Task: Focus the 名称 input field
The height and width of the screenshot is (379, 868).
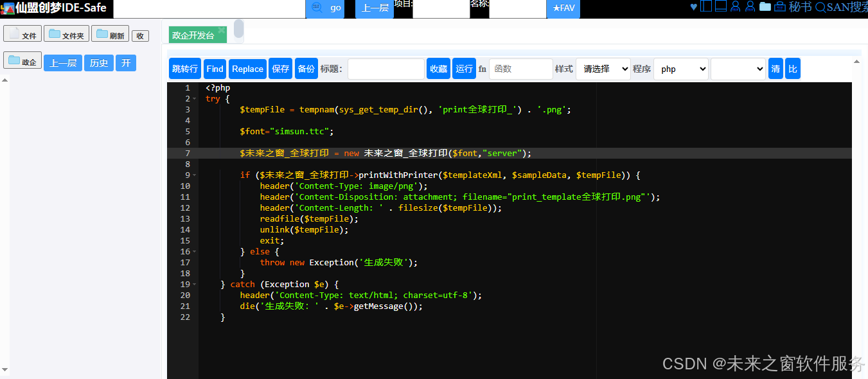Action: click(x=517, y=9)
